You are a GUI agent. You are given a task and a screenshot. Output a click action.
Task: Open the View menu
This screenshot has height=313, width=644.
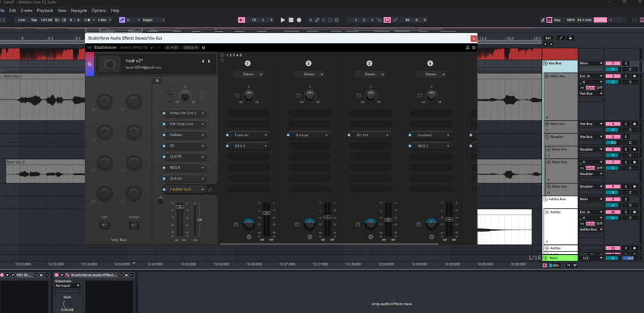62,10
